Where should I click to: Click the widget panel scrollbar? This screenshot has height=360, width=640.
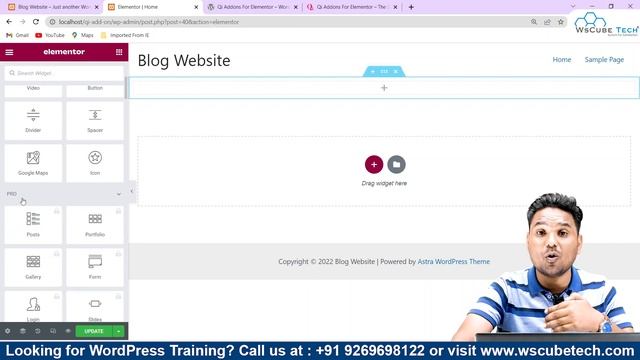pyautogui.click(x=126, y=88)
